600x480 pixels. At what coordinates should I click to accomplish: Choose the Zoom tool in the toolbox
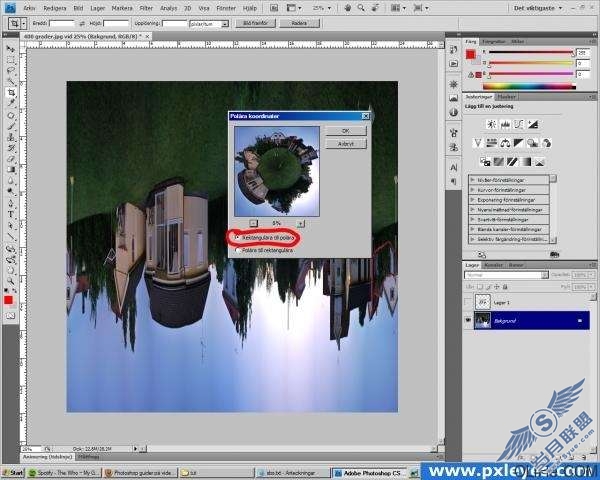(11, 281)
